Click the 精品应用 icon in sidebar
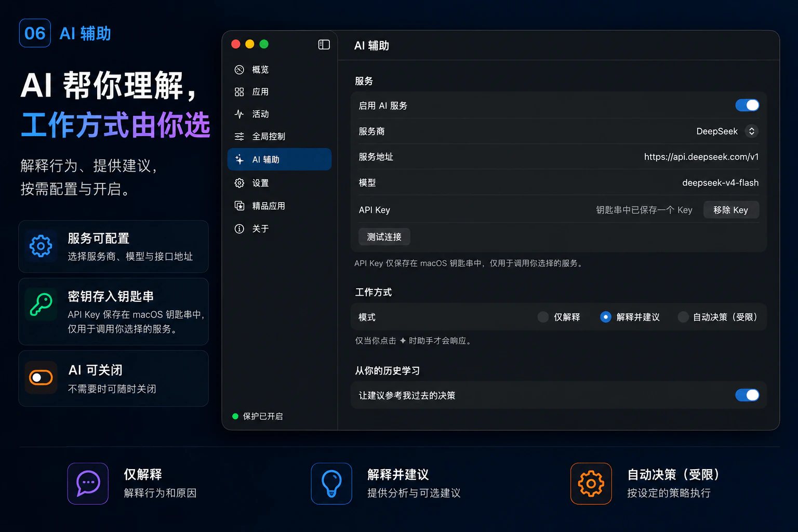This screenshot has height=532, width=798. click(239, 206)
